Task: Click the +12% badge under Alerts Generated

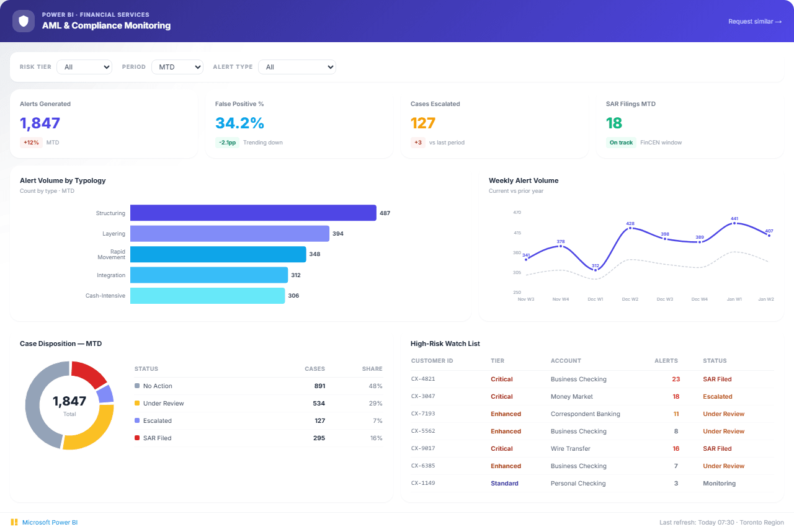Action: click(x=31, y=143)
